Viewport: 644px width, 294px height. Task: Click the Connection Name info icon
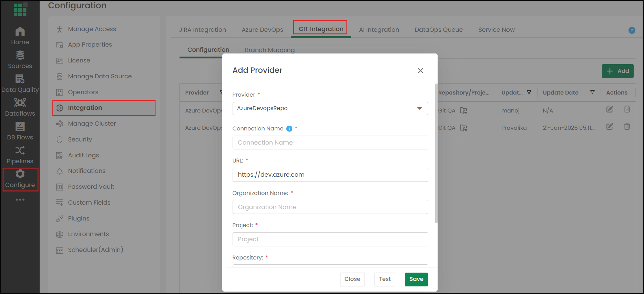coord(289,129)
